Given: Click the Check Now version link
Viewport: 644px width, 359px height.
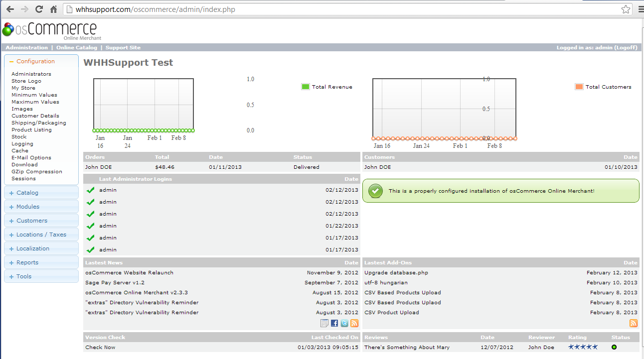Looking at the screenshot, I should pos(100,347).
